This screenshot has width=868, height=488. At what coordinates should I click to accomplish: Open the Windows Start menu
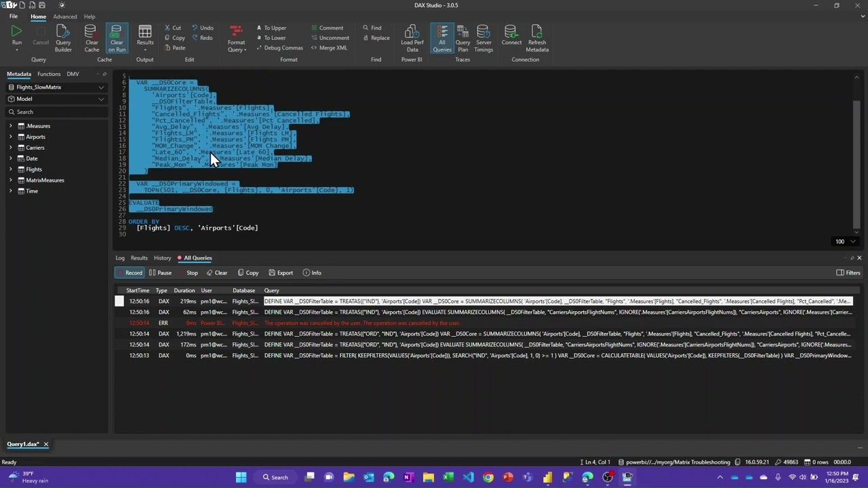[x=241, y=477]
